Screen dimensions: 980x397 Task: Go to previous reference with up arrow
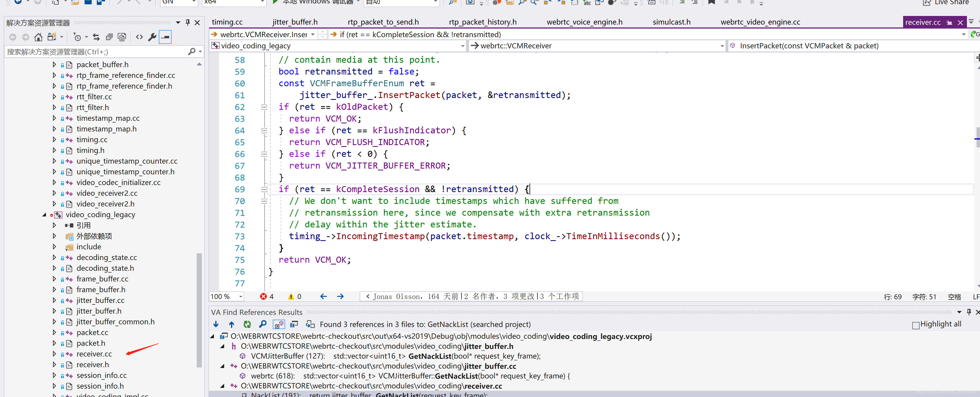tap(231, 324)
